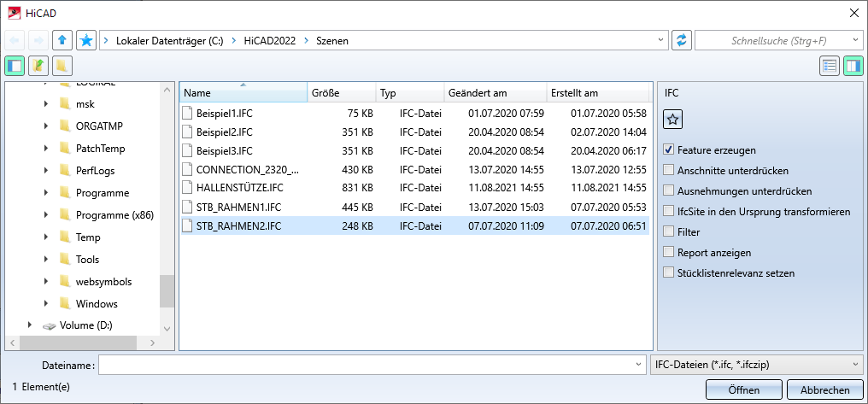Open the address path dropdown arrow

[660, 40]
